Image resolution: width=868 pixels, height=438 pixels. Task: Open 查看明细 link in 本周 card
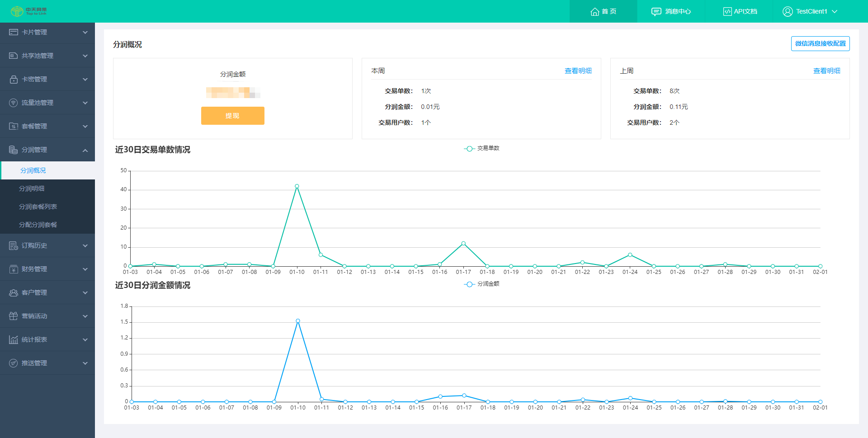click(578, 71)
